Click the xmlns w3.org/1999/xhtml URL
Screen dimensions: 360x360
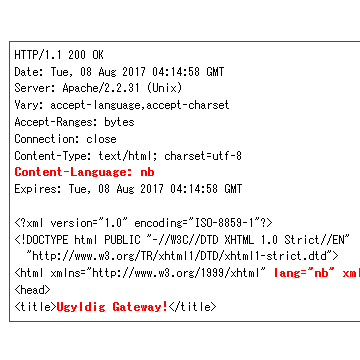point(176,273)
